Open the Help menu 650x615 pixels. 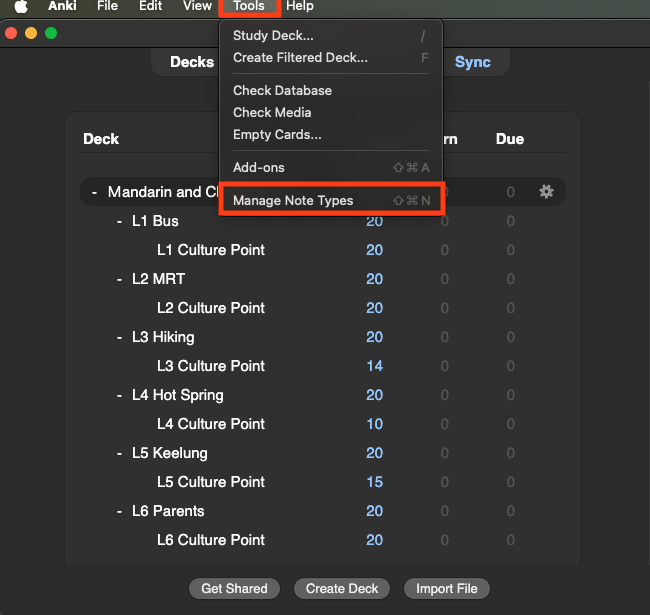(x=300, y=6)
